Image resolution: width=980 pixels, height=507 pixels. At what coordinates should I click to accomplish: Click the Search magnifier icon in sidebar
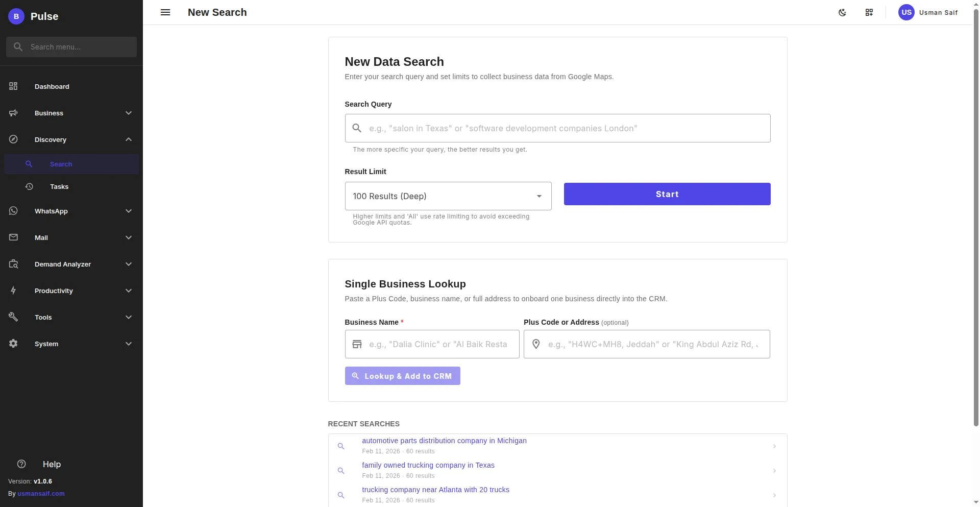29,164
